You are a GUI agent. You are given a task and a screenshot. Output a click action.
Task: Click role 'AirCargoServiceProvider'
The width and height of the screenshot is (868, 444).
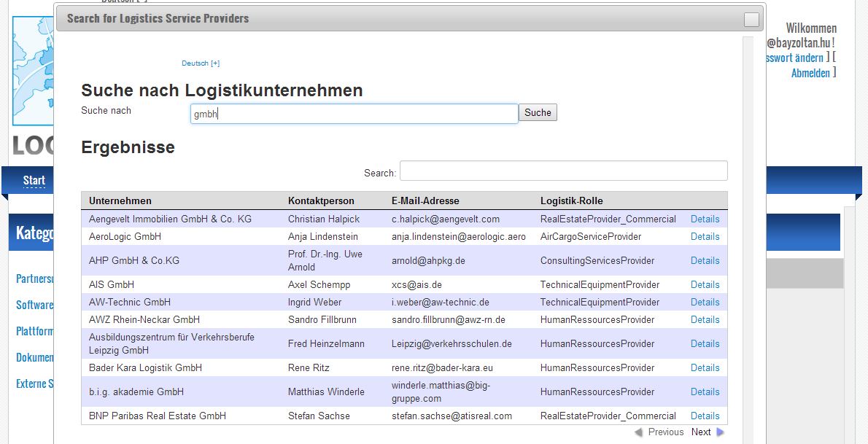tap(591, 236)
